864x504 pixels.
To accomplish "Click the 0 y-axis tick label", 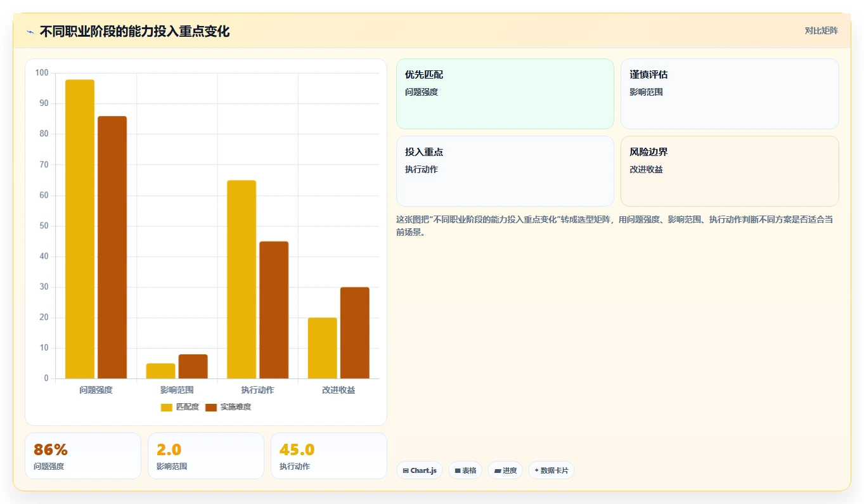I will 46,378.
